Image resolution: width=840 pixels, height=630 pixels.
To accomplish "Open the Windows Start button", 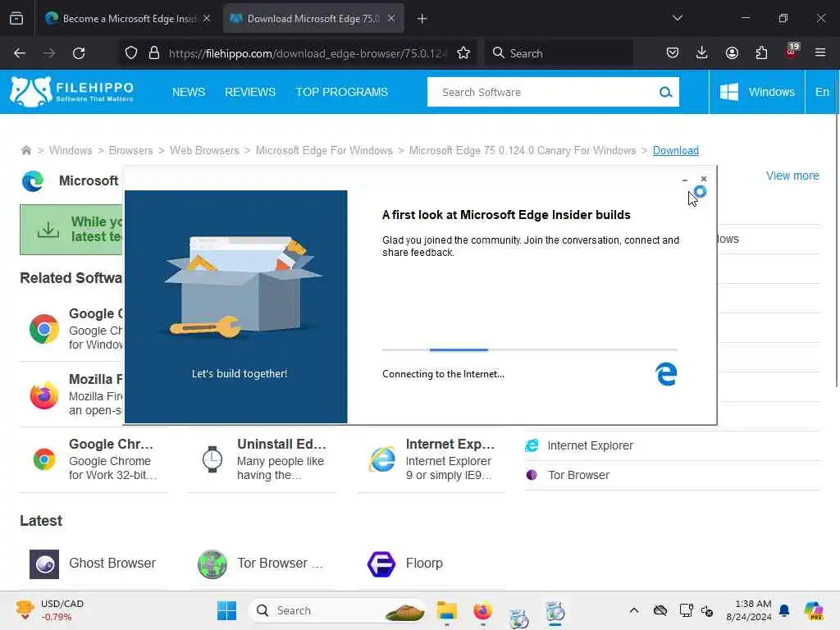I will tap(226, 610).
